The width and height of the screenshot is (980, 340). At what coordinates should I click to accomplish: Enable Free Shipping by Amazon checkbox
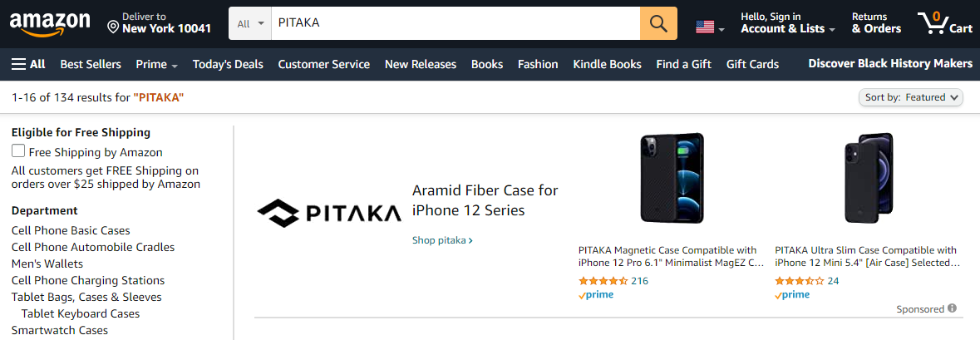18,151
